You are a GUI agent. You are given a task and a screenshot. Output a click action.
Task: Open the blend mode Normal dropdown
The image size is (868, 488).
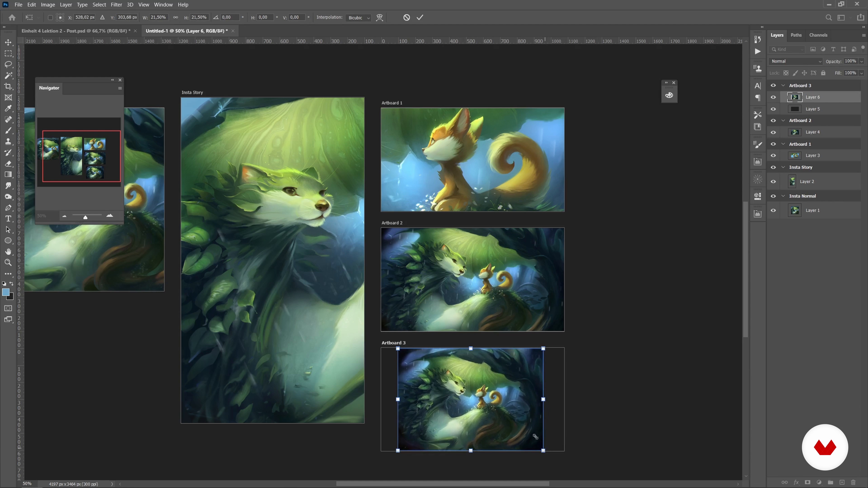[x=796, y=61]
